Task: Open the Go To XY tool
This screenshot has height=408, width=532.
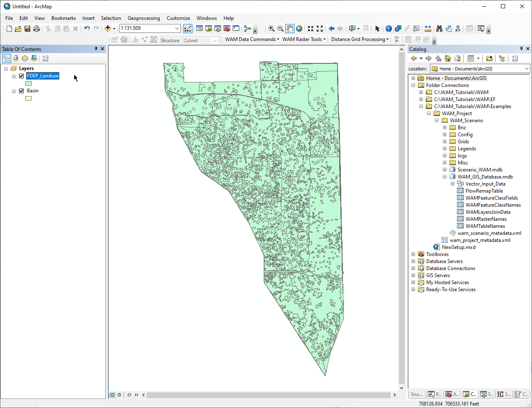Action: 458,29
